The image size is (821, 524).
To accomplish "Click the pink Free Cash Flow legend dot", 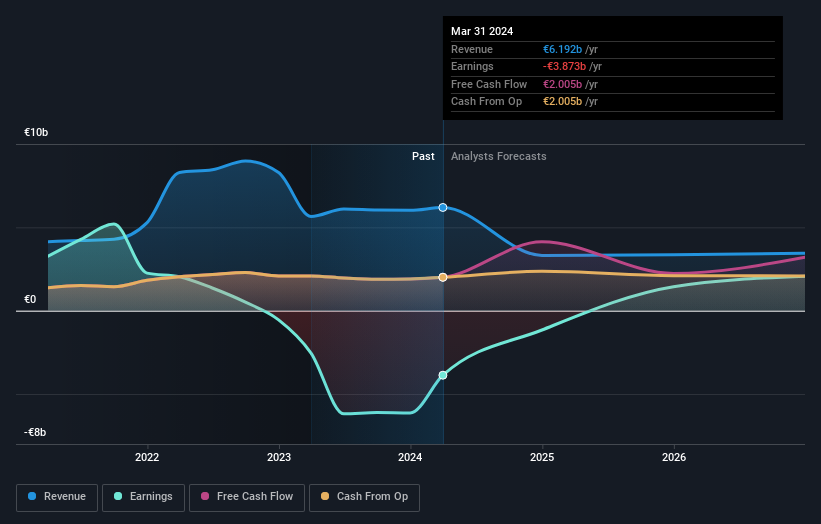I will point(205,496).
